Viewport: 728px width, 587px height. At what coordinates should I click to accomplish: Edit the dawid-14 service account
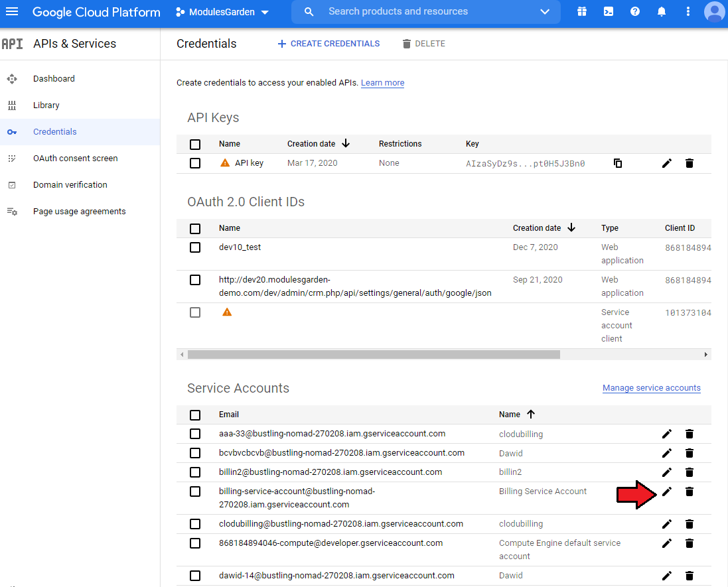coord(667,576)
